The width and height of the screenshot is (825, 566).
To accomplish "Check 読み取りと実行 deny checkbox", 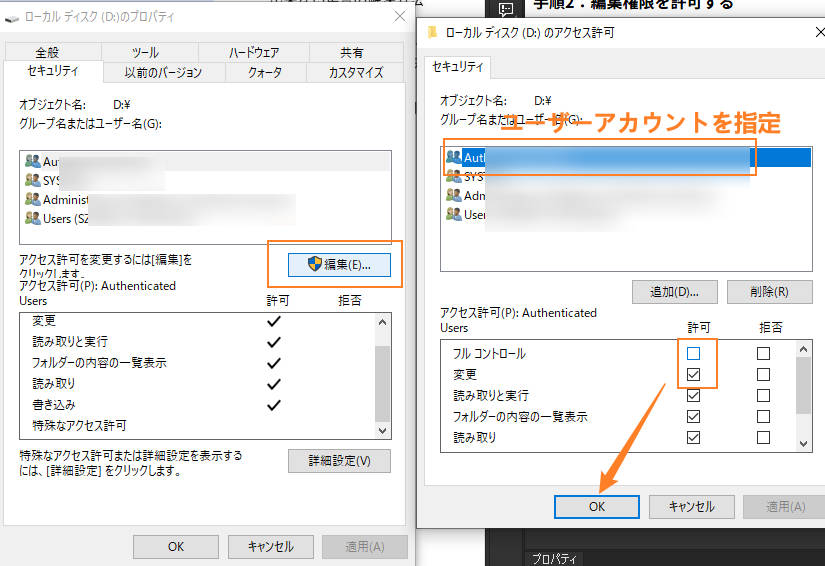I will 763,396.
